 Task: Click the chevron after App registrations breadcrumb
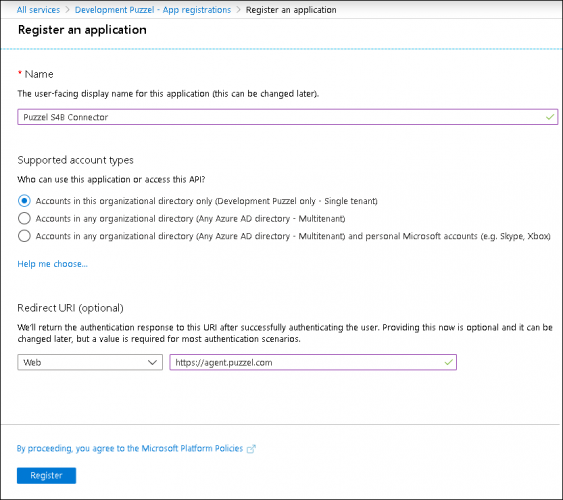pyautogui.click(x=238, y=10)
